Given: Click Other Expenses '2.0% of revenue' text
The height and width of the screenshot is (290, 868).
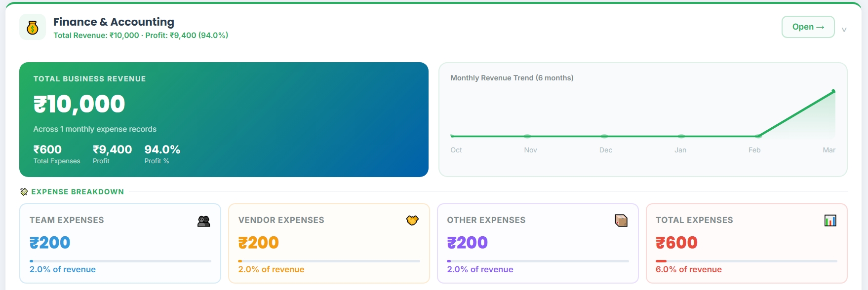Looking at the screenshot, I should tap(480, 269).
